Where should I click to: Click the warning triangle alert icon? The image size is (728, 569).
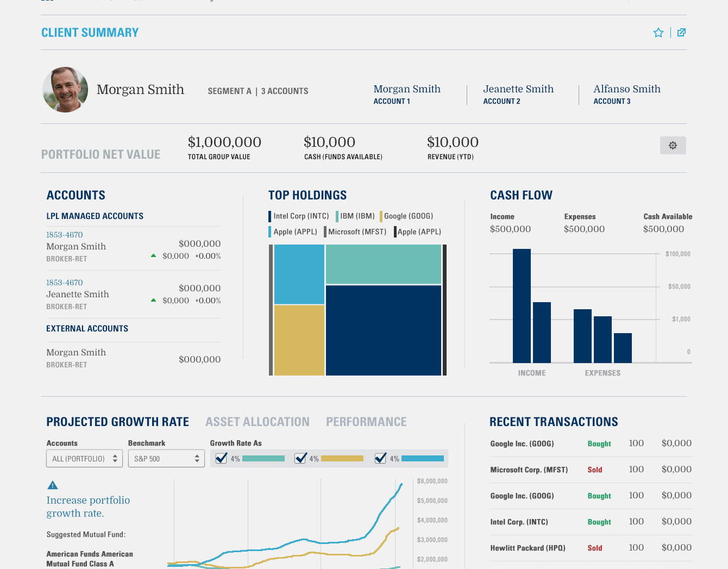53,485
